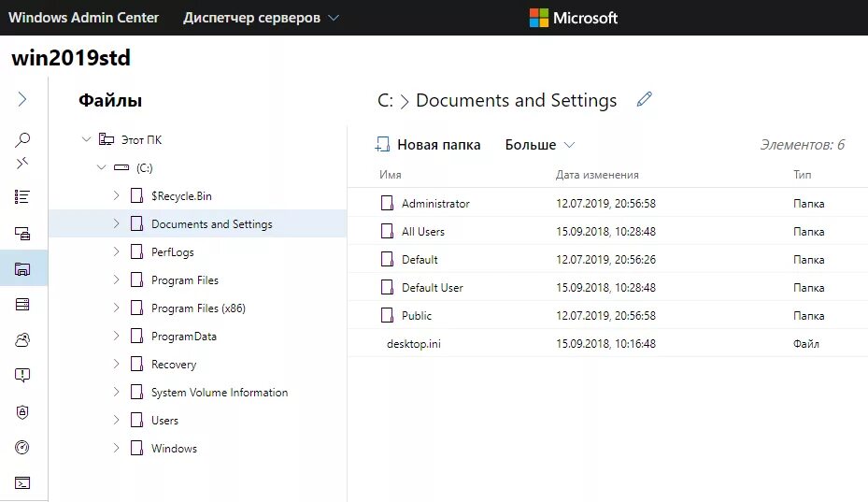Click the new folder icon
The image size is (868, 502).
tap(382, 145)
